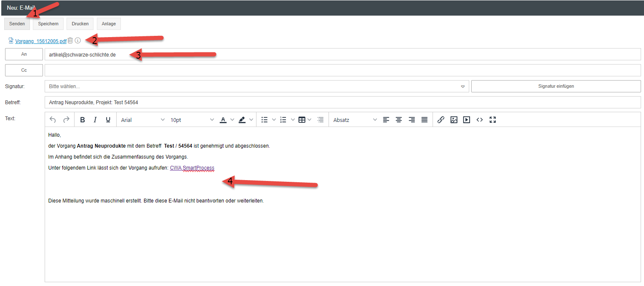Open the 10pt font size dropdown
This screenshot has width=644, height=286.
[x=192, y=120]
